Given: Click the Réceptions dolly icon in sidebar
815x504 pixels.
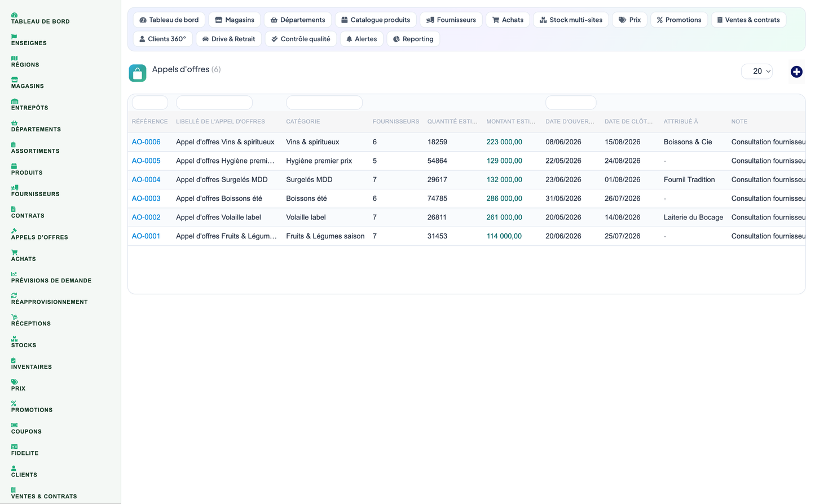Looking at the screenshot, I should coord(14,317).
